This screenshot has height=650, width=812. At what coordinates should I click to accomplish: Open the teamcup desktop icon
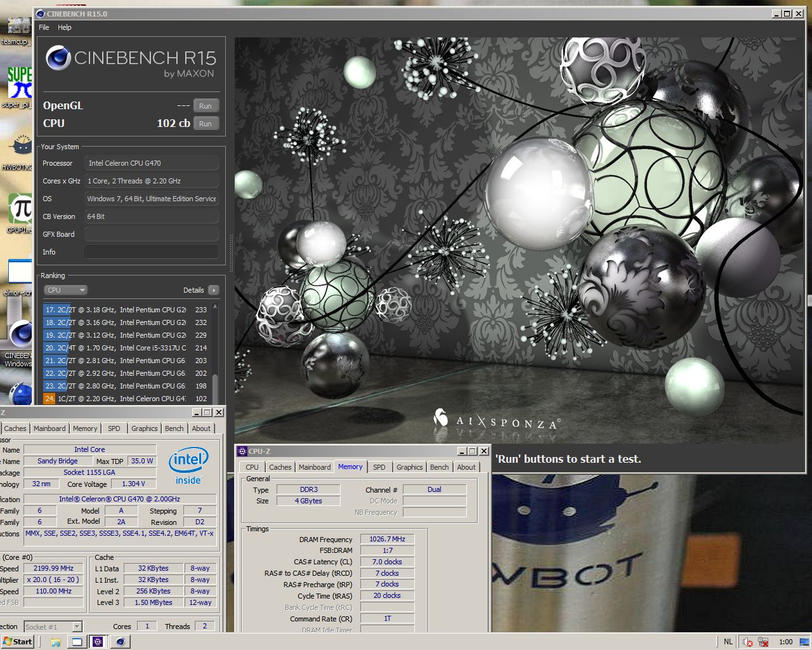pyautogui.click(x=18, y=29)
